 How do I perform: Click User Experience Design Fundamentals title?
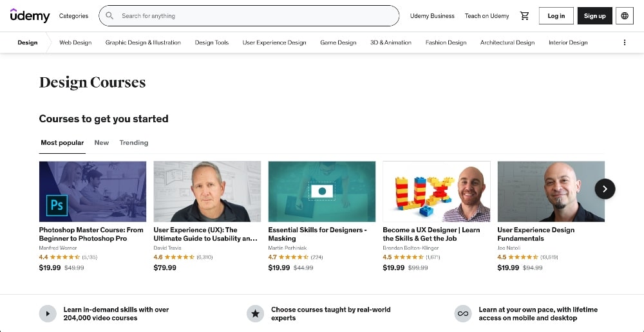(x=536, y=234)
